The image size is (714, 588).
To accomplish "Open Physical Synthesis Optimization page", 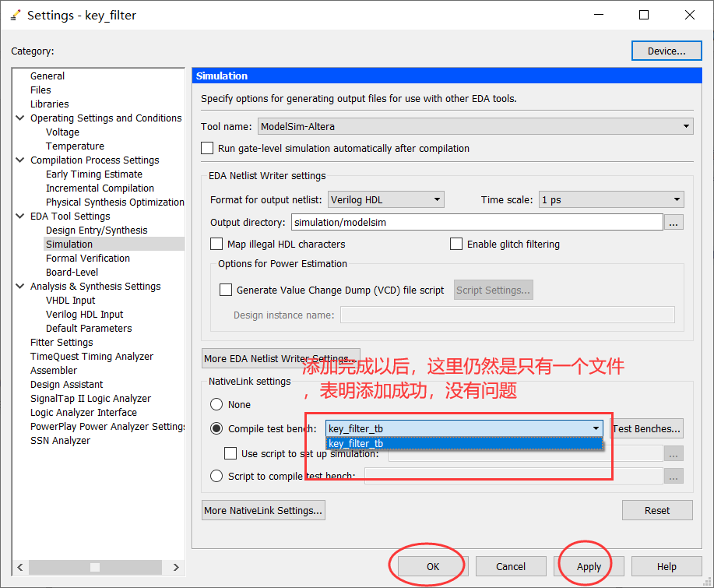I will click(114, 202).
